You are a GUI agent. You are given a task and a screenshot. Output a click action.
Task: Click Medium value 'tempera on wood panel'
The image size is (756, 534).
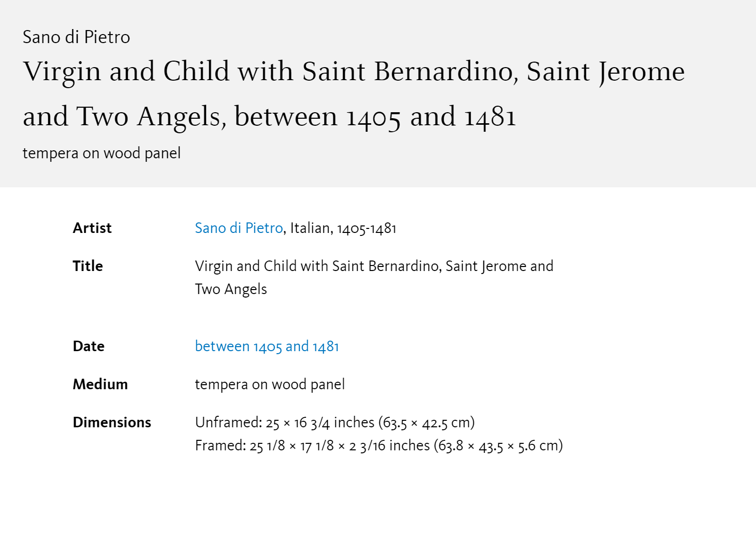(270, 384)
